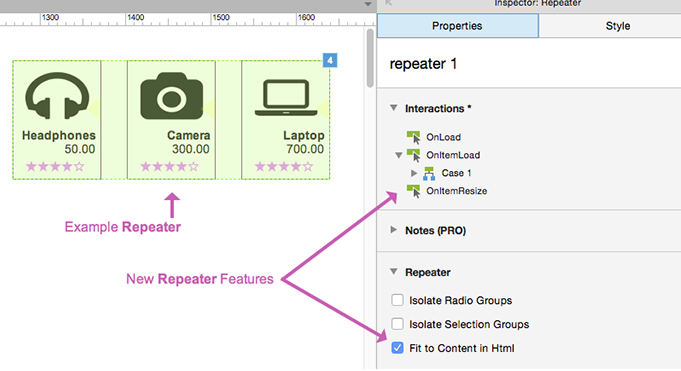Image resolution: width=681 pixels, height=371 pixels.
Task: Click the canvas vertical scrollbar thumb
Action: click(x=370, y=58)
